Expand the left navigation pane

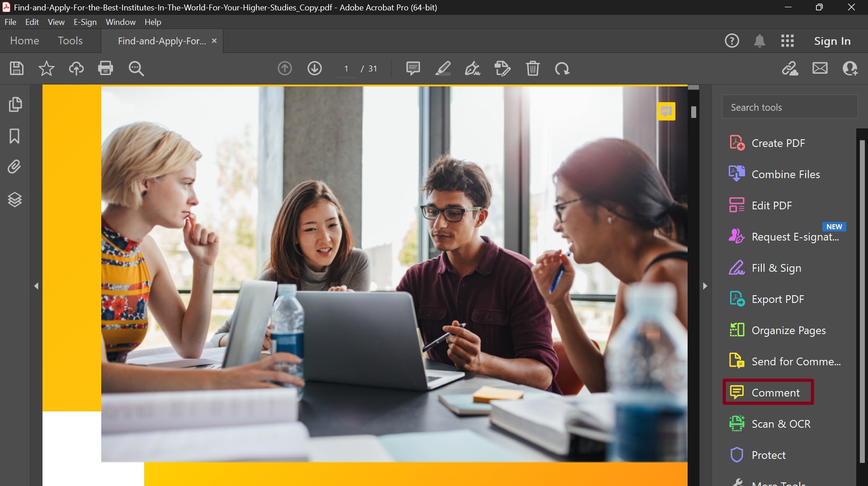click(x=37, y=286)
